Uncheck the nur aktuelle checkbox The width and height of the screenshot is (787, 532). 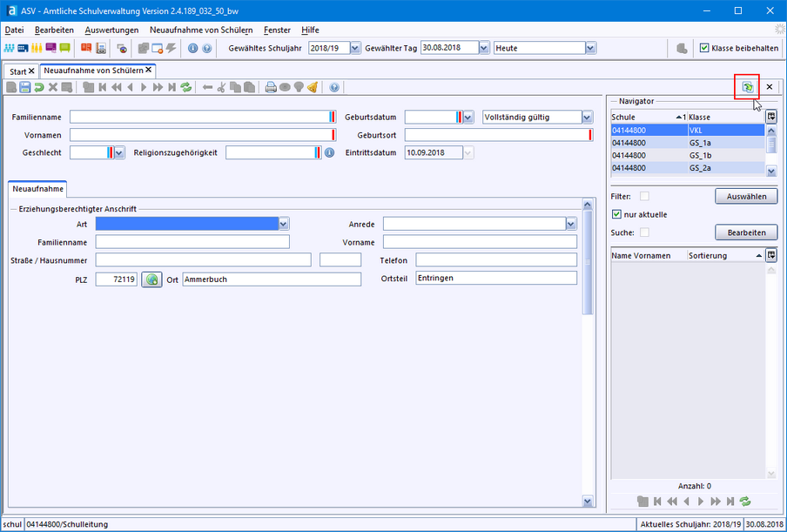click(x=616, y=214)
